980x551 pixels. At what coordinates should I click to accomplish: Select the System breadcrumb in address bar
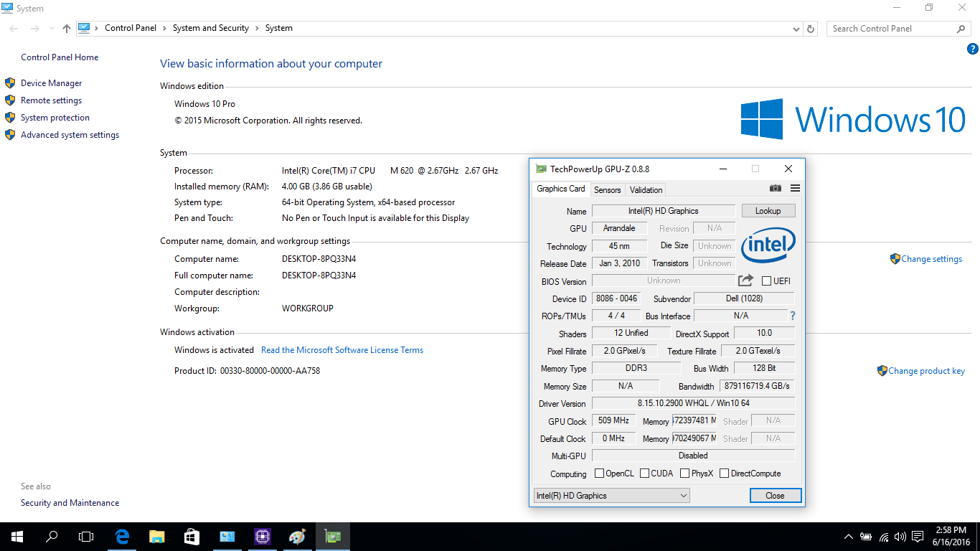(x=279, y=28)
